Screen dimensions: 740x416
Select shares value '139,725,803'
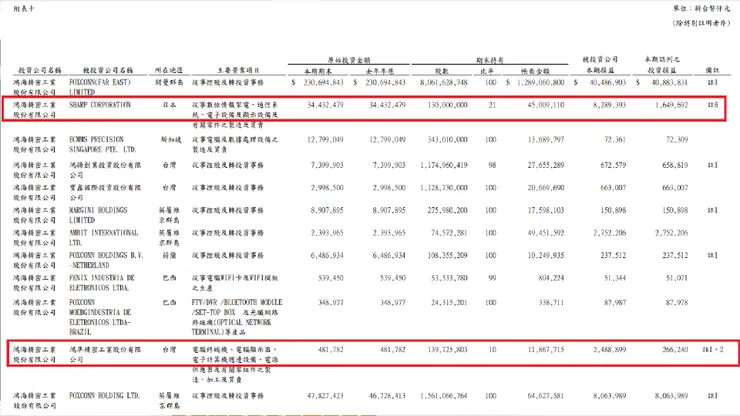coord(447,350)
